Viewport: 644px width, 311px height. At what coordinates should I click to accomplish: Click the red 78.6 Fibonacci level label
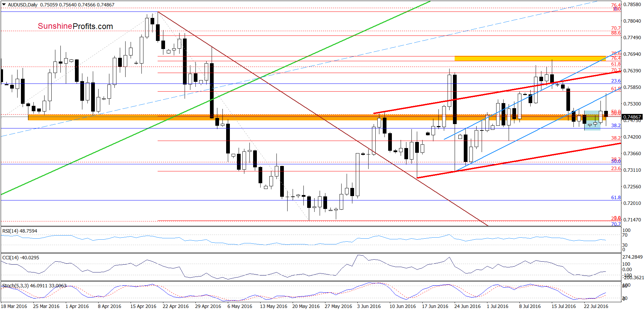(616, 53)
